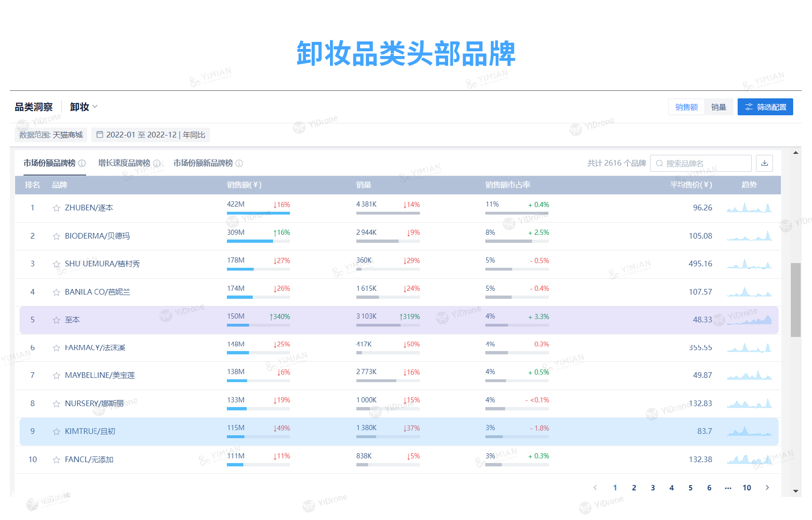Jump pages with the ellipsis button
812x520 pixels.
pyautogui.click(x=728, y=488)
